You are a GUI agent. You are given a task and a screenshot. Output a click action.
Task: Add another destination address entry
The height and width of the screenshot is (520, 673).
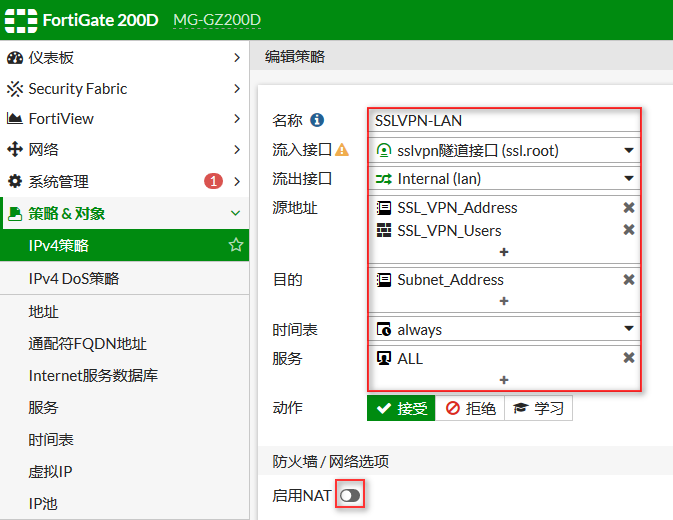[x=504, y=301]
